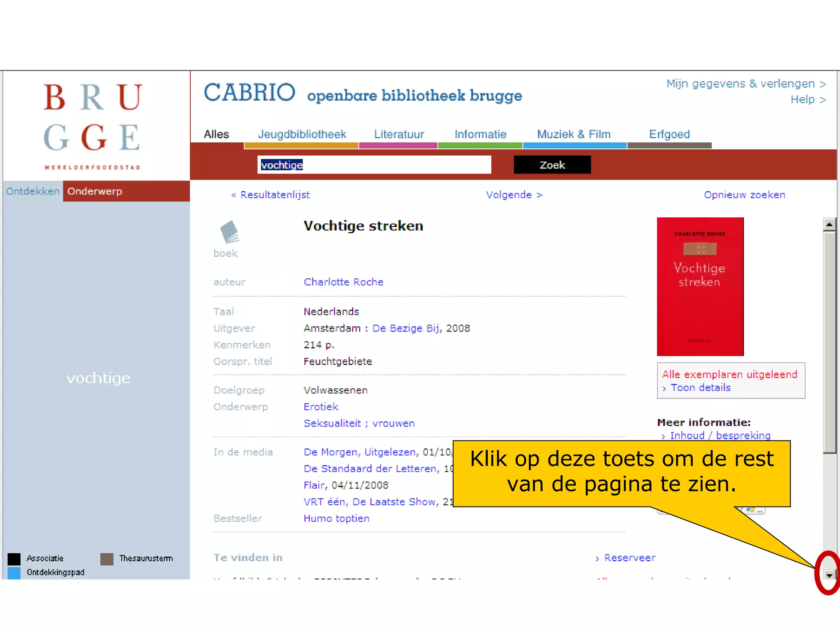This screenshot has height=630, width=840.
Task: Open the Humo toptien bestseller link
Action: 336,518
